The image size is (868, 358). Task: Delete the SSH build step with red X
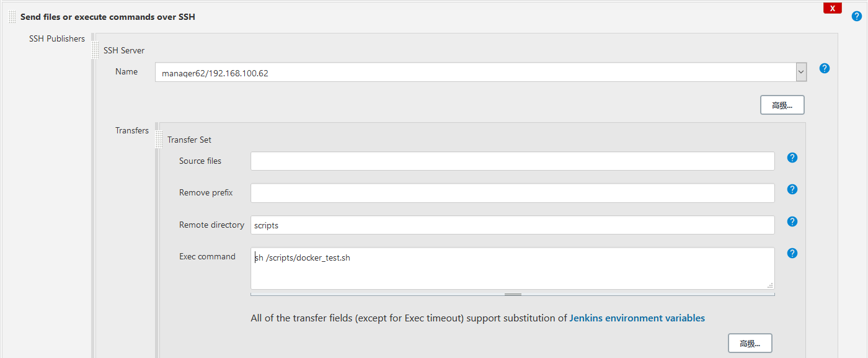[x=832, y=8]
